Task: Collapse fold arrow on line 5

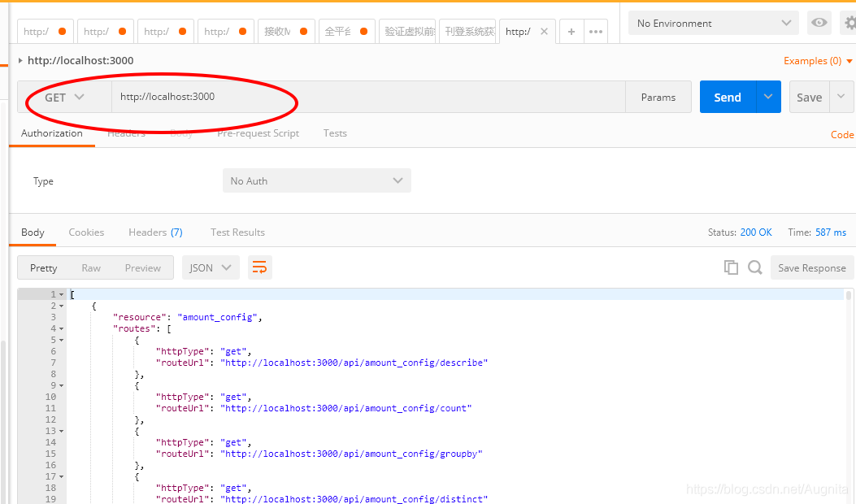Action: tap(61, 340)
